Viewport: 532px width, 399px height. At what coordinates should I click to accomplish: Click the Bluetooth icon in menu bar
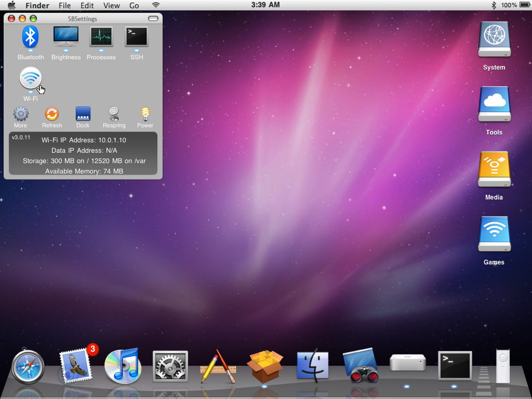pyautogui.click(x=494, y=5)
